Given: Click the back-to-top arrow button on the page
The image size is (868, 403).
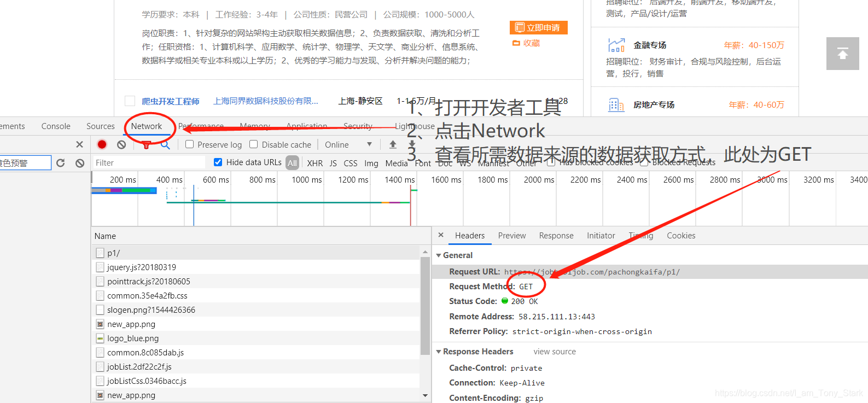Looking at the screenshot, I should pyautogui.click(x=843, y=54).
